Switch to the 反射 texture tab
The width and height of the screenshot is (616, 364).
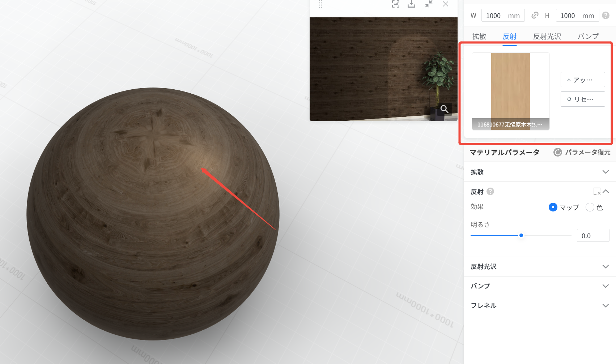510,37
